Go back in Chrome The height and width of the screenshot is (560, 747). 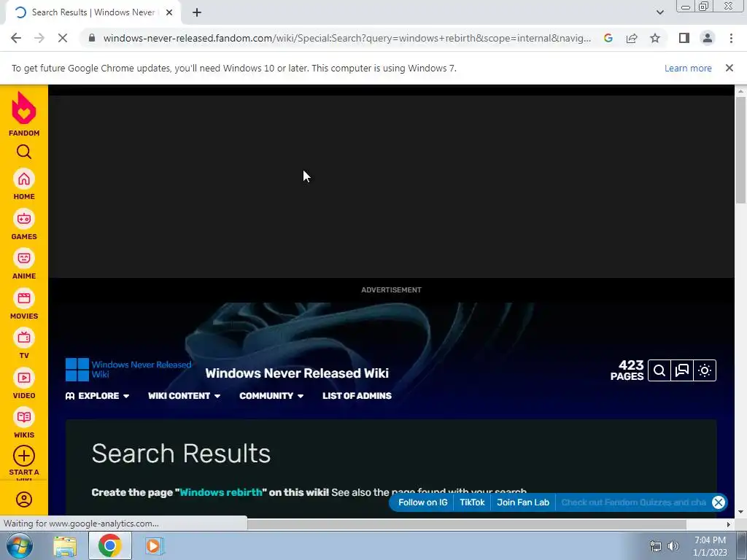click(x=16, y=38)
